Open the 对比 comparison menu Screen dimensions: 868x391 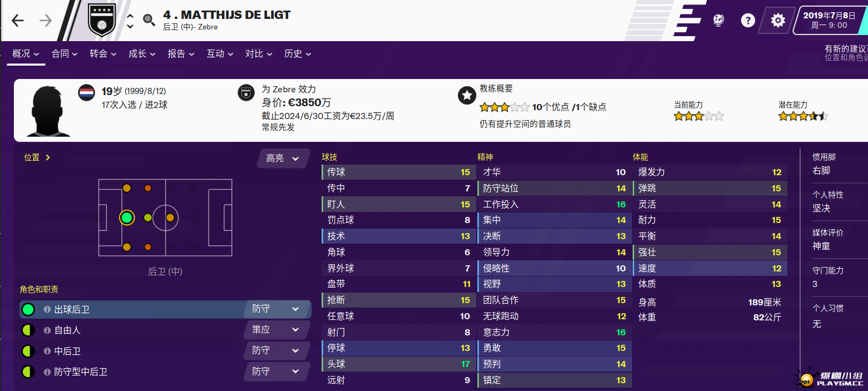click(259, 54)
